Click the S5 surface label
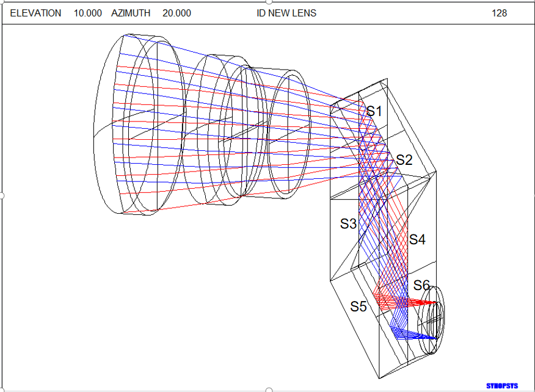535x392 pixels. pos(358,307)
